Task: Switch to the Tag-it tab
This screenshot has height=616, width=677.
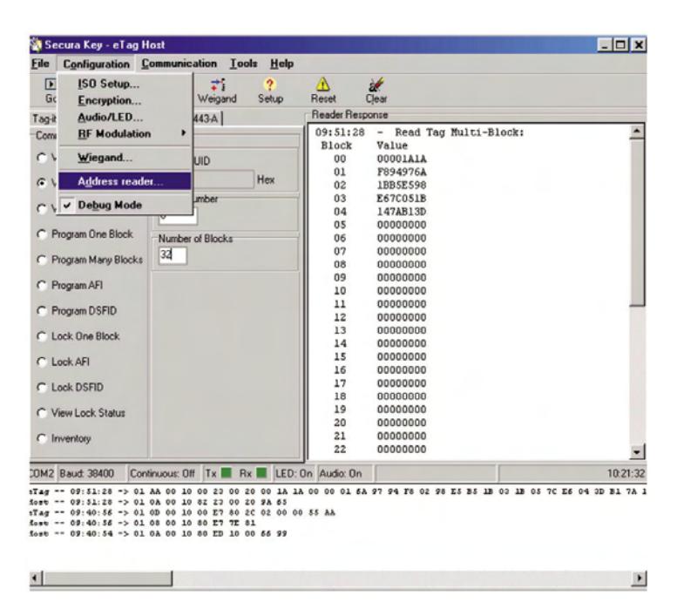Action: (44, 118)
